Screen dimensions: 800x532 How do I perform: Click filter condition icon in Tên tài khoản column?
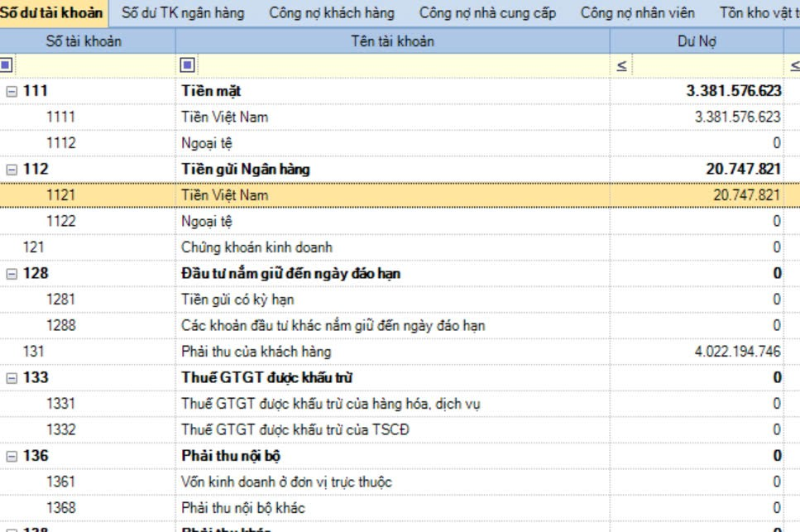coord(187,65)
